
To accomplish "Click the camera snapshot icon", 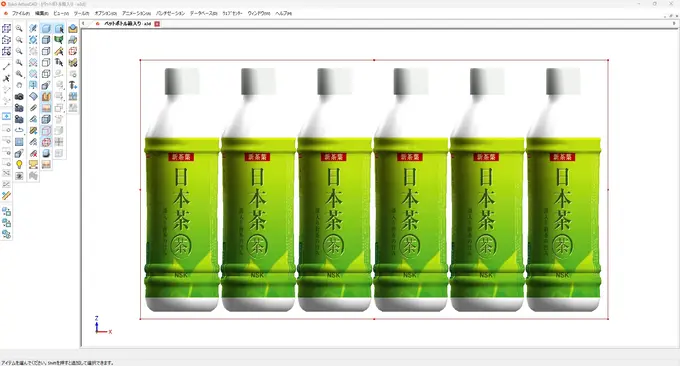I will [x=19, y=96].
